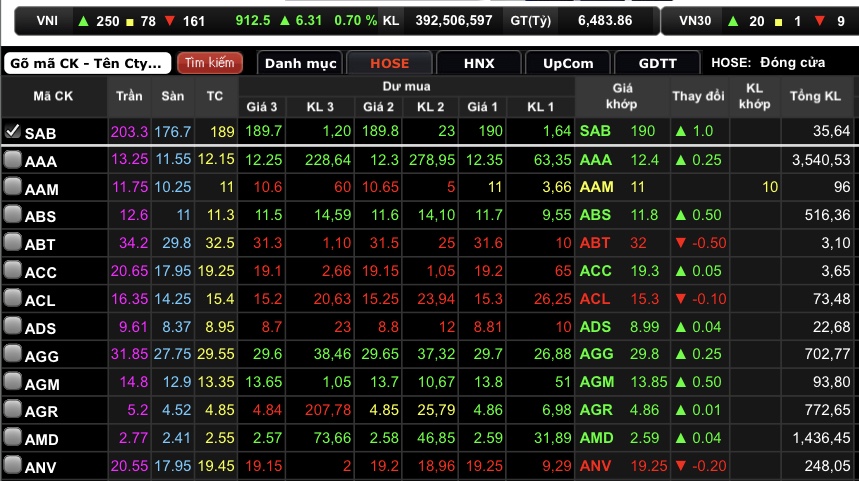Click the Tìm kiếm search button
The height and width of the screenshot is (481, 859).
pyautogui.click(x=209, y=63)
